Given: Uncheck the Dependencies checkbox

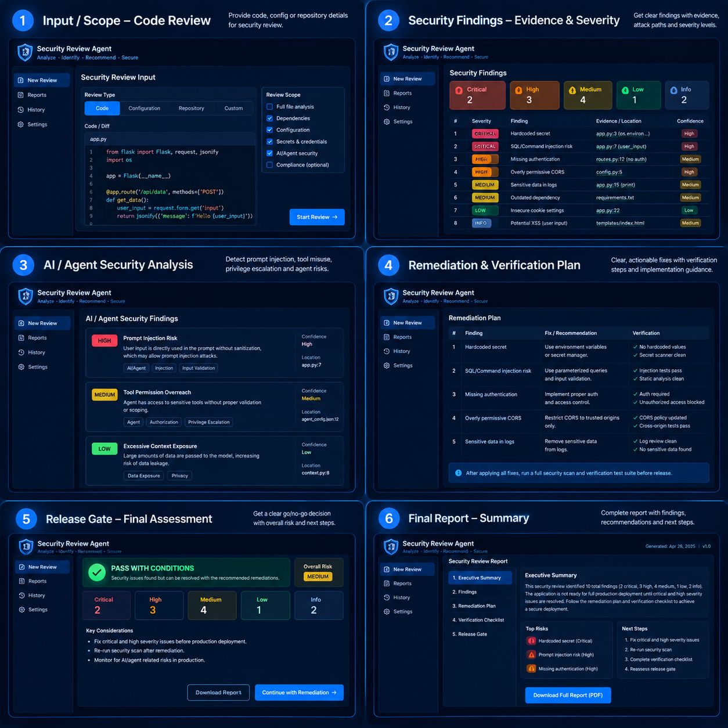Looking at the screenshot, I should [x=269, y=118].
